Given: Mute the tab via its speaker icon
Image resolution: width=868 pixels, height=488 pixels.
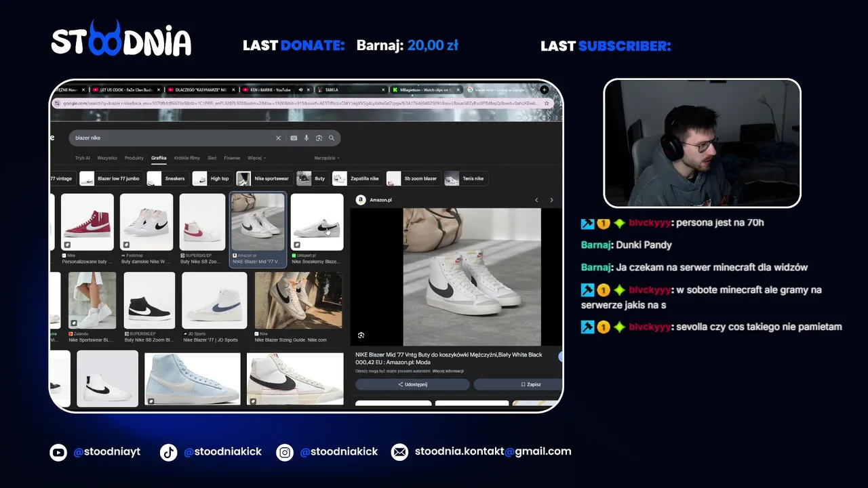Looking at the screenshot, I should [x=301, y=89].
